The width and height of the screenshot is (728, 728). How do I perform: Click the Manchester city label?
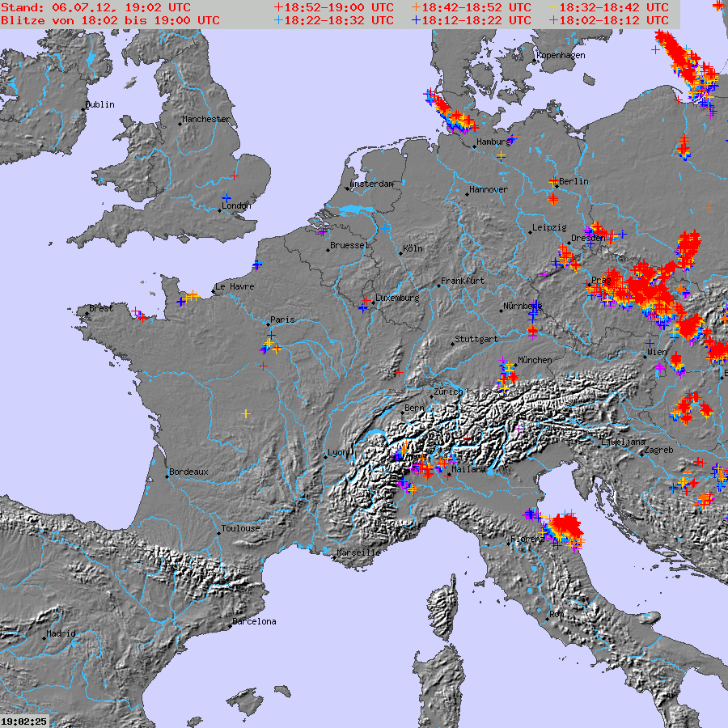205,120
